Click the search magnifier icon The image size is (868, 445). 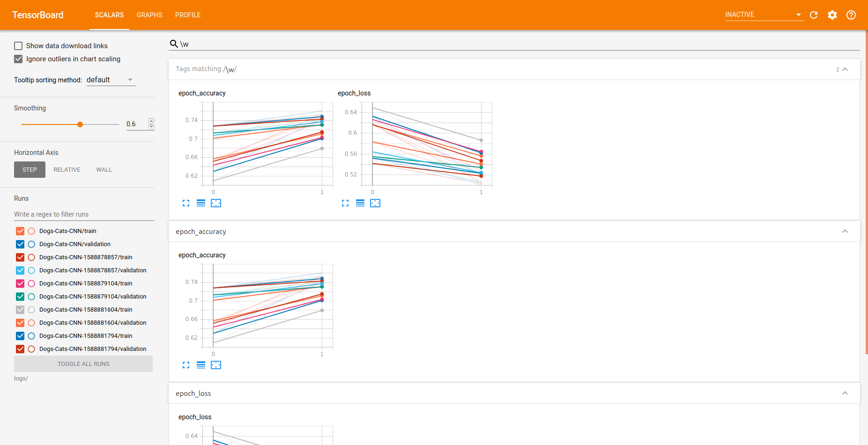174,44
